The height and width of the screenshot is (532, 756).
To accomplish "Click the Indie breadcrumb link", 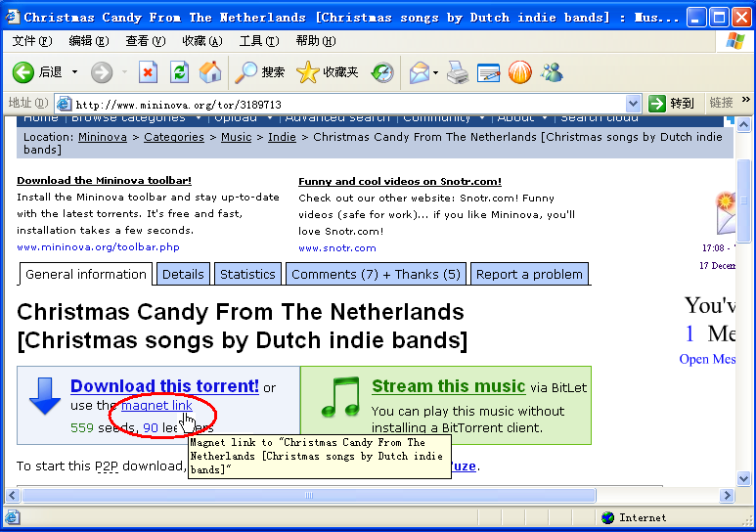I will (282, 137).
